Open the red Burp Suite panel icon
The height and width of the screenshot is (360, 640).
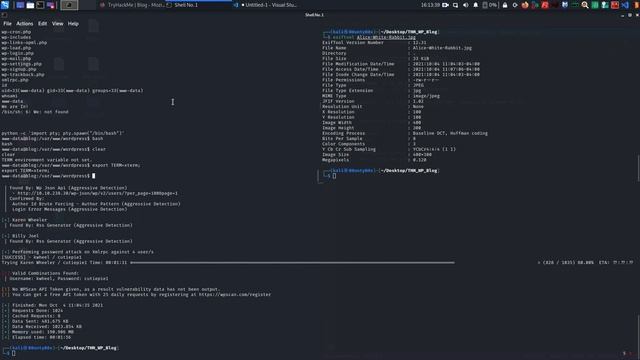click(545, 5)
